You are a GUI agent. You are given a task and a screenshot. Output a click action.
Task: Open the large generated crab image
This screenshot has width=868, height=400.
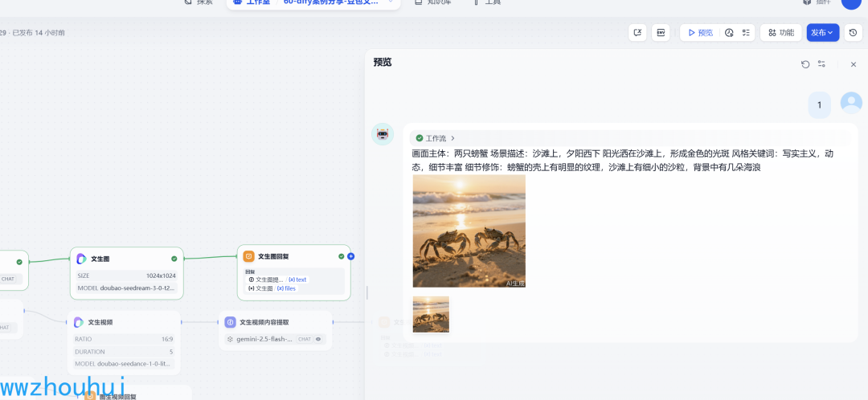pos(469,231)
